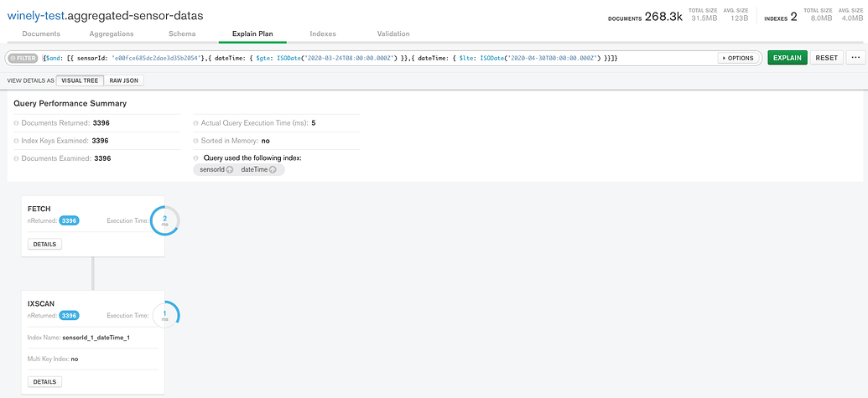Click info icon beside Sorted in Memory
868x398 pixels.
click(196, 141)
